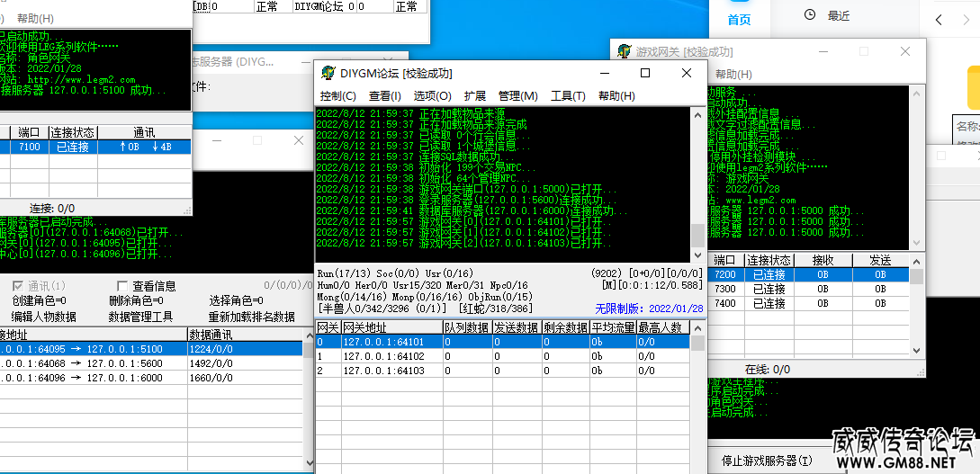Screen dimensions: 980x474
Task: Click the clock icon beside 最近
Action: [810, 15]
